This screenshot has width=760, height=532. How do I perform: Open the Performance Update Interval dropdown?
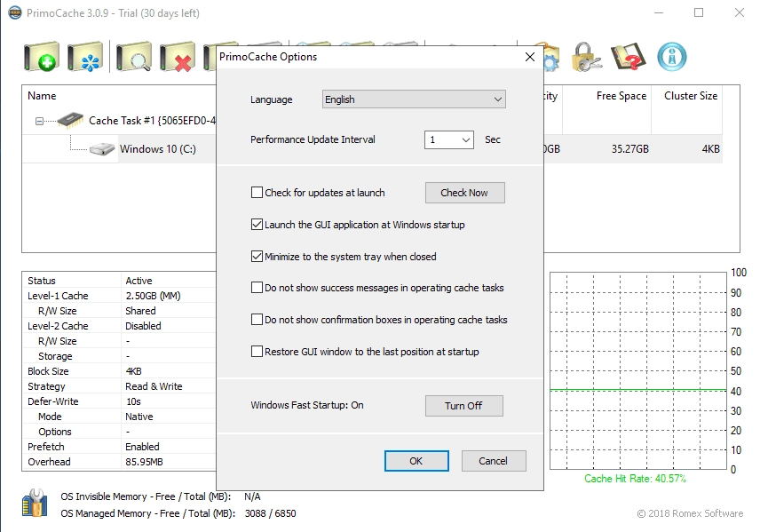(449, 139)
